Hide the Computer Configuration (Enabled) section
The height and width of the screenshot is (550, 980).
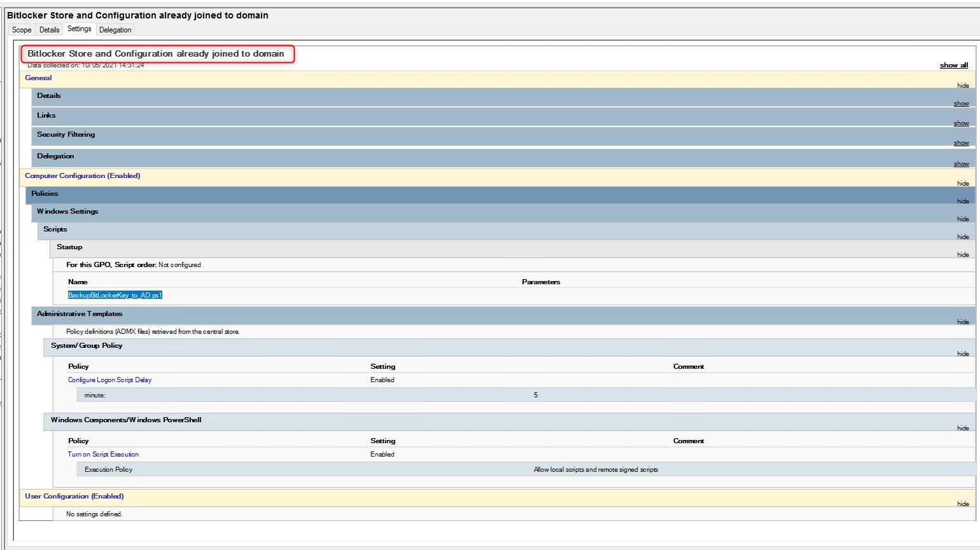(963, 183)
